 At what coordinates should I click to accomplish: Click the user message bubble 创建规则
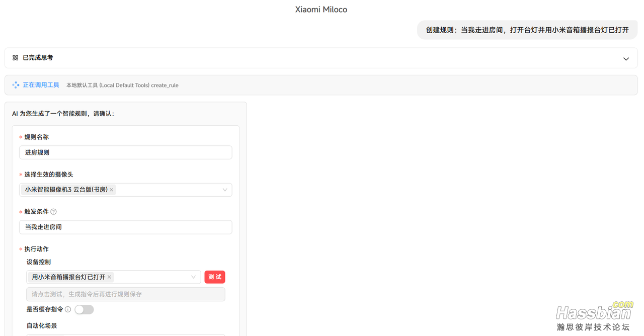point(527,30)
